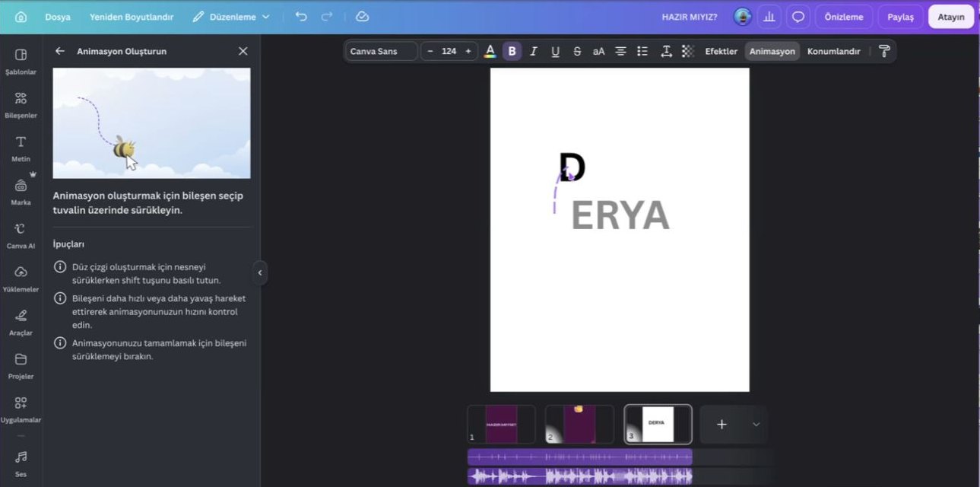Click the undo arrow icon
This screenshot has width=980, height=487.
tap(301, 17)
